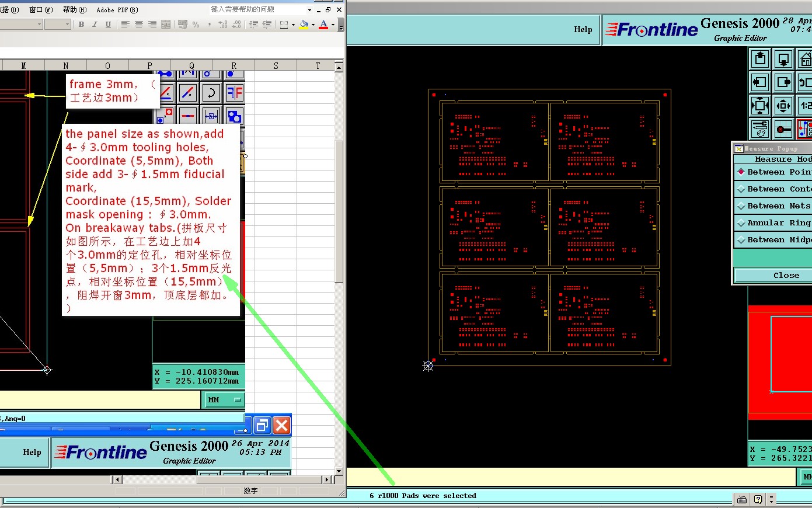This screenshot has height=508, width=812.
Task: Select Between Nets measure mode
Action: pos(773,206)
